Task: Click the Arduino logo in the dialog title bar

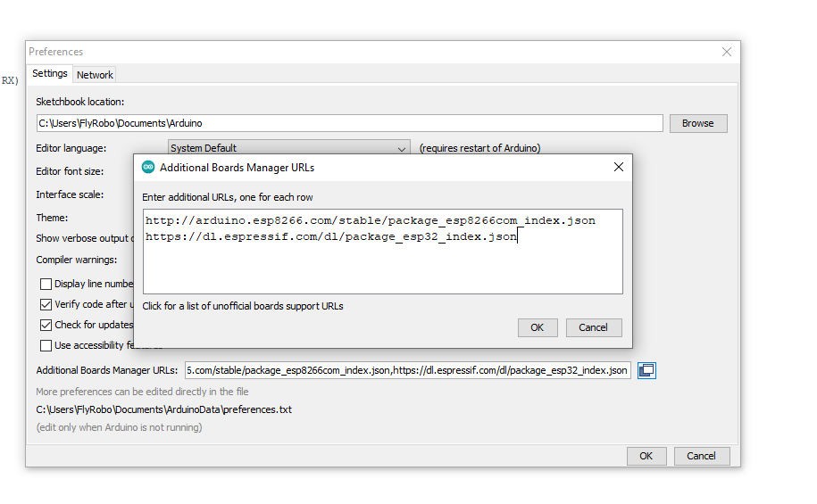Action: point(148,167)
